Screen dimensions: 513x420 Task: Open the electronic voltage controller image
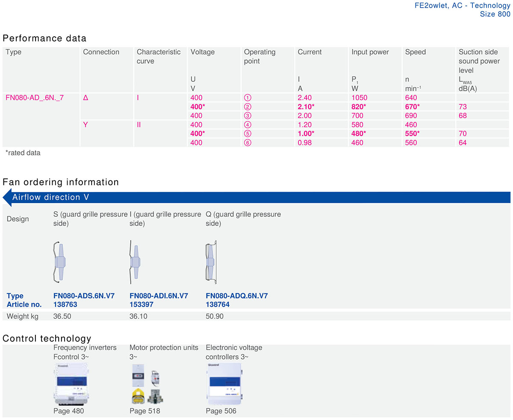coord(224,384)
